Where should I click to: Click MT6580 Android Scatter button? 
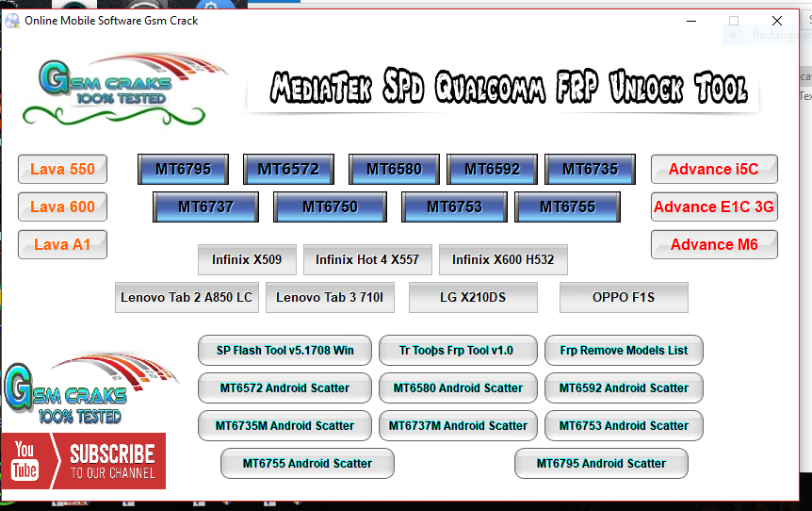click(459, 388)
